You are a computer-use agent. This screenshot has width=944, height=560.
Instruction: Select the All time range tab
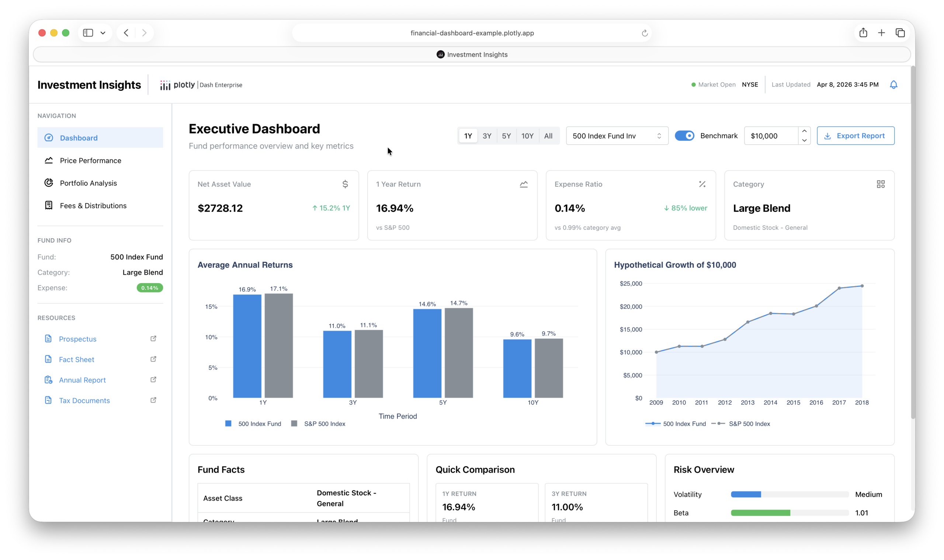548,135
